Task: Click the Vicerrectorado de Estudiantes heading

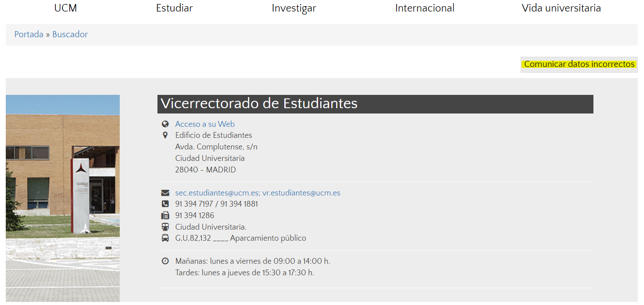Action: click(375, 104)
